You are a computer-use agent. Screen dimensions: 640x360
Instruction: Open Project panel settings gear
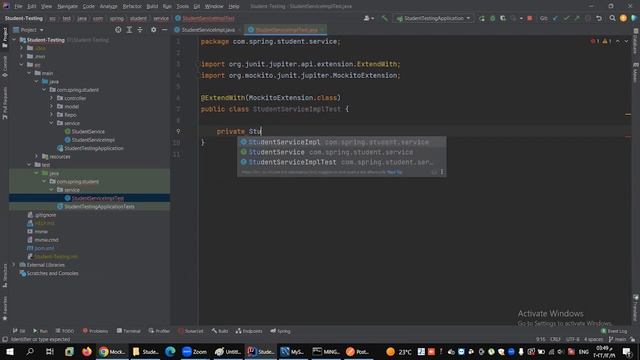(x=153, y=30)
